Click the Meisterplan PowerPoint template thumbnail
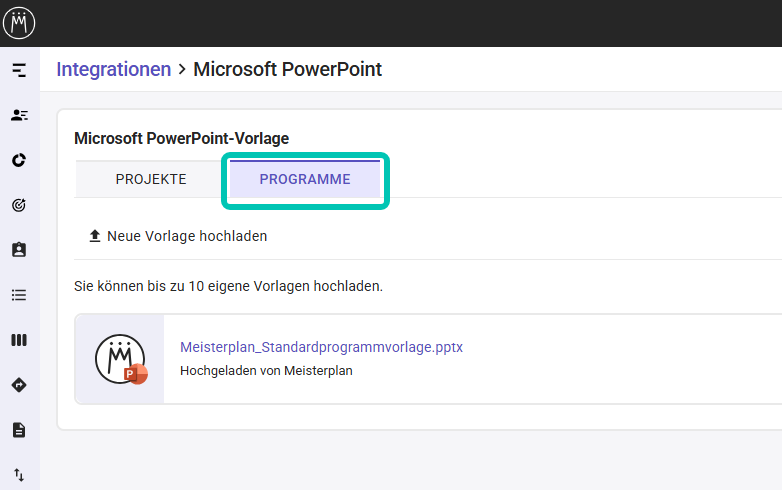 [x=121, y=359]
